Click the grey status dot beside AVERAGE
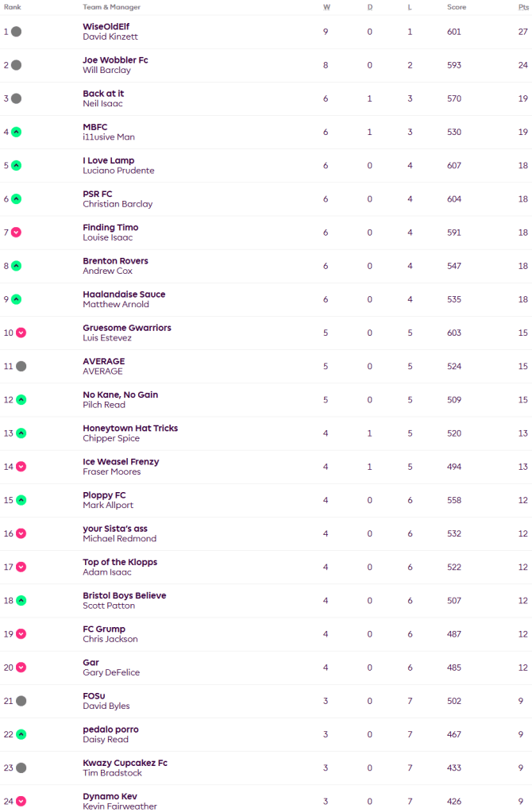532x812 pixels. (x=21, y=366)
